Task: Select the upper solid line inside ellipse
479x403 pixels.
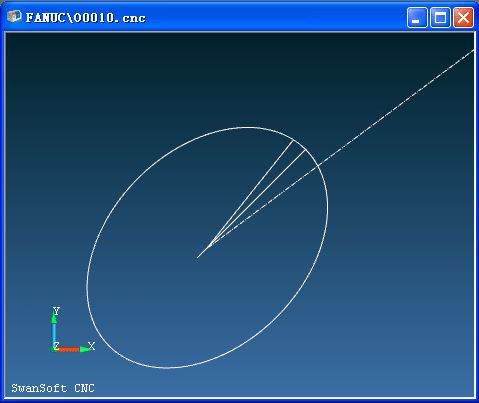Action: 252,192
